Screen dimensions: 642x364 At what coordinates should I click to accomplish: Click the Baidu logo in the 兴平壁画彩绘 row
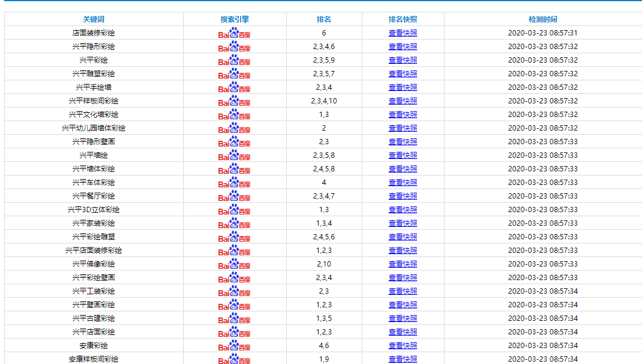(x=234, y=305)
